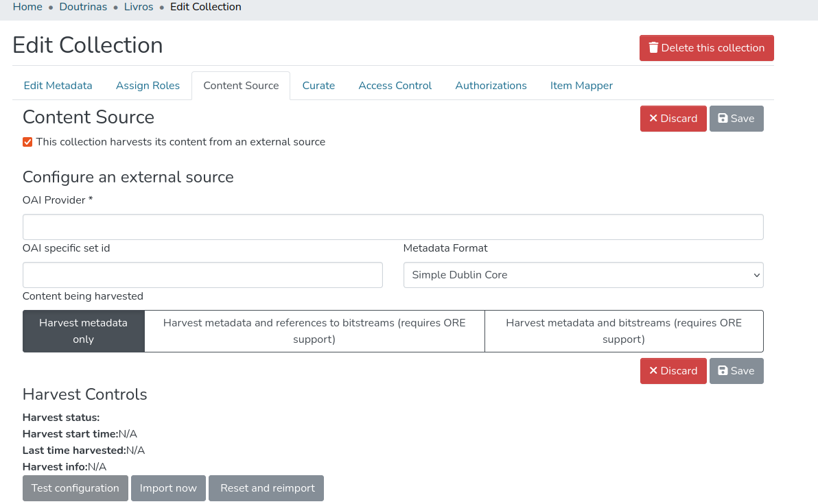818x504 pixels.
Task: Uncheck the external source harvesting checkbox
Action: point(27,142)
